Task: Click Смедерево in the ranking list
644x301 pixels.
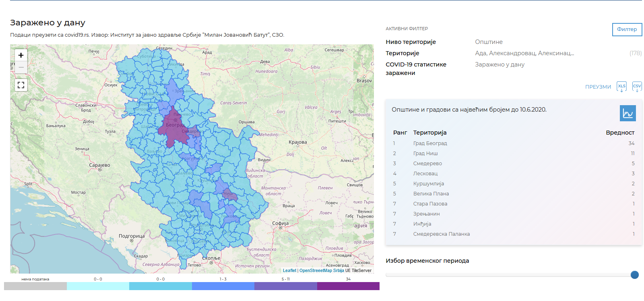Action: coord(427,164)
